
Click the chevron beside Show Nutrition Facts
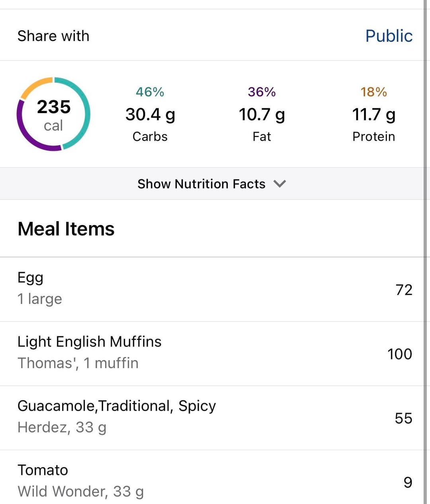280,184
